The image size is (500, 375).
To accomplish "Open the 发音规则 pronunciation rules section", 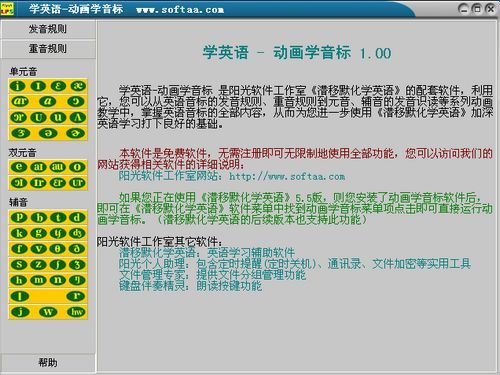I will click(x=48, y=29).
